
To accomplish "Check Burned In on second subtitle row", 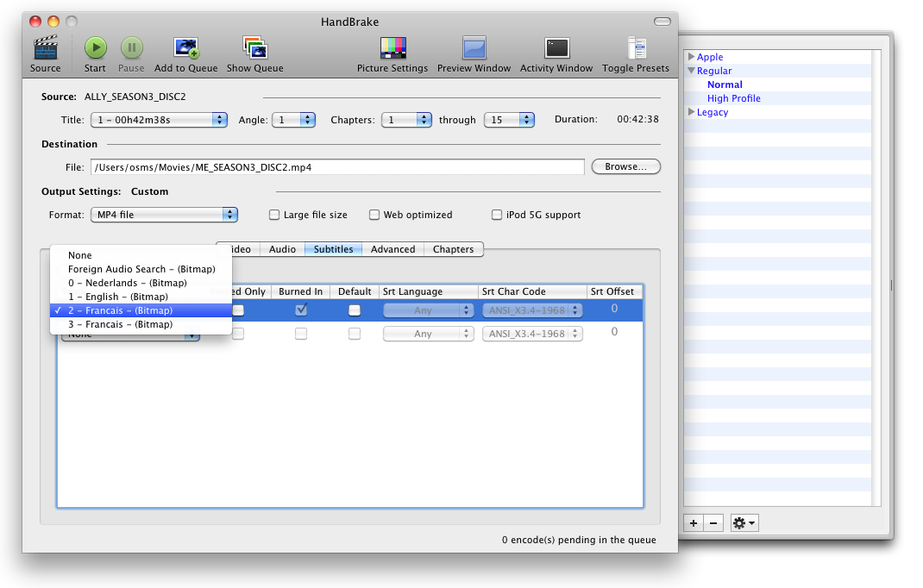I will 301,334.
